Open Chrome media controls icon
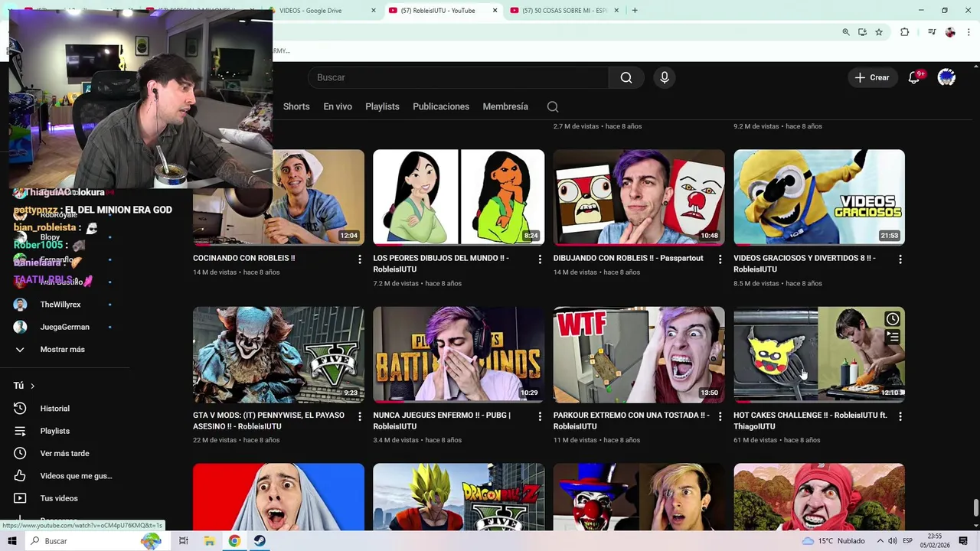Screen dimensions: 980x551 coord(932,32)
